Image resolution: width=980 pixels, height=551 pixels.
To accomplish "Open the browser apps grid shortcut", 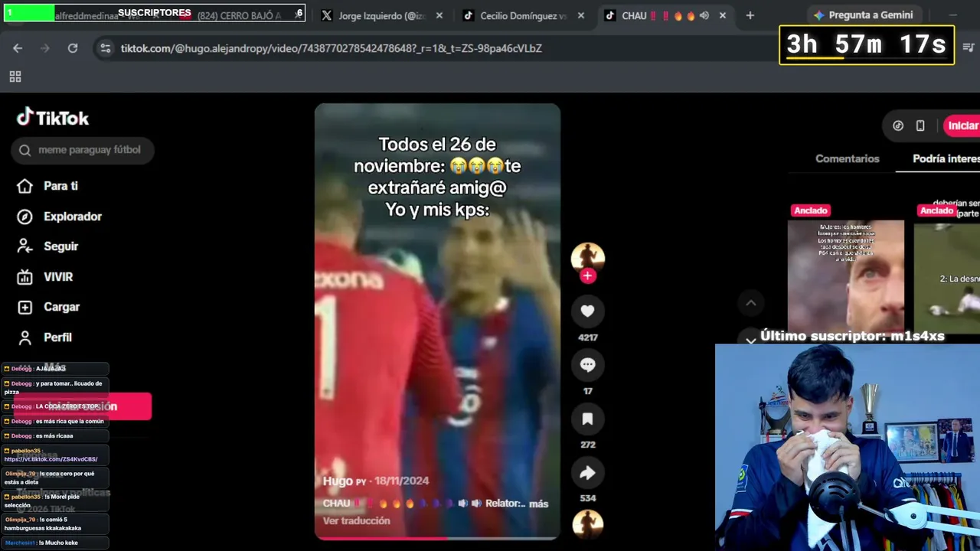I will (15, 77).
